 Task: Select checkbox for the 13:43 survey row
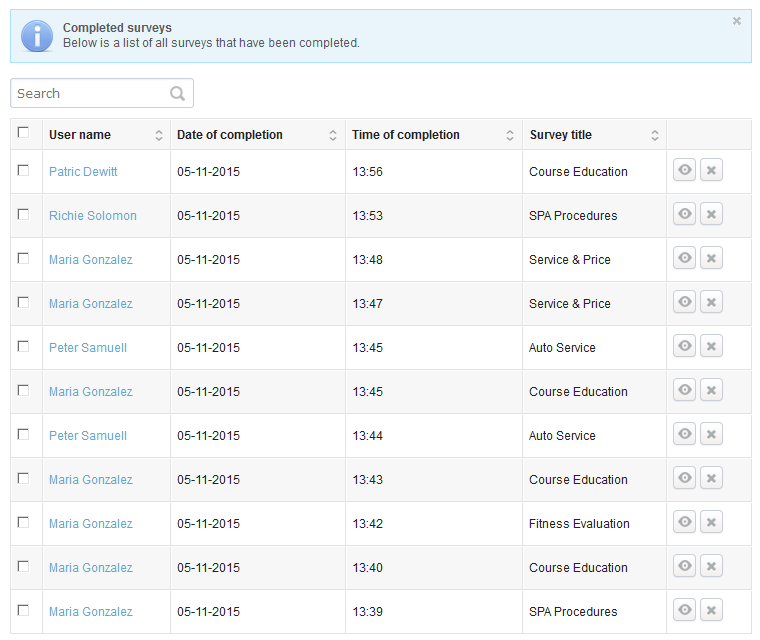pyautogui.click(x=23, y=478)
